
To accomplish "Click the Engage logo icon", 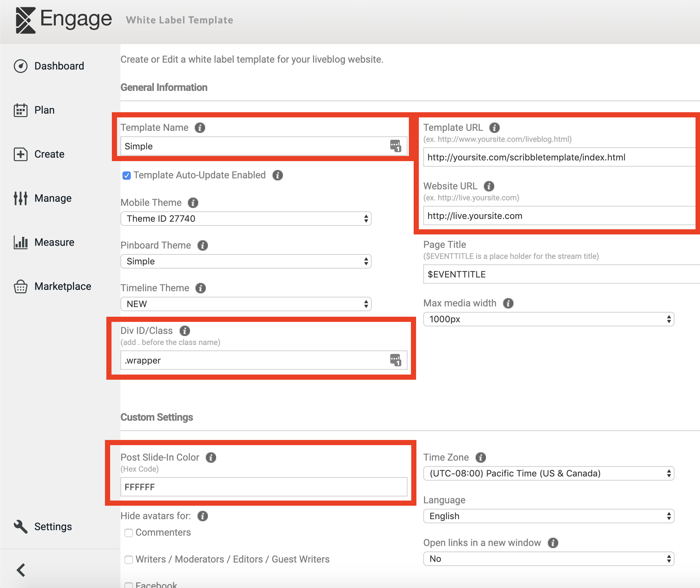I will (x=26, y=20).
